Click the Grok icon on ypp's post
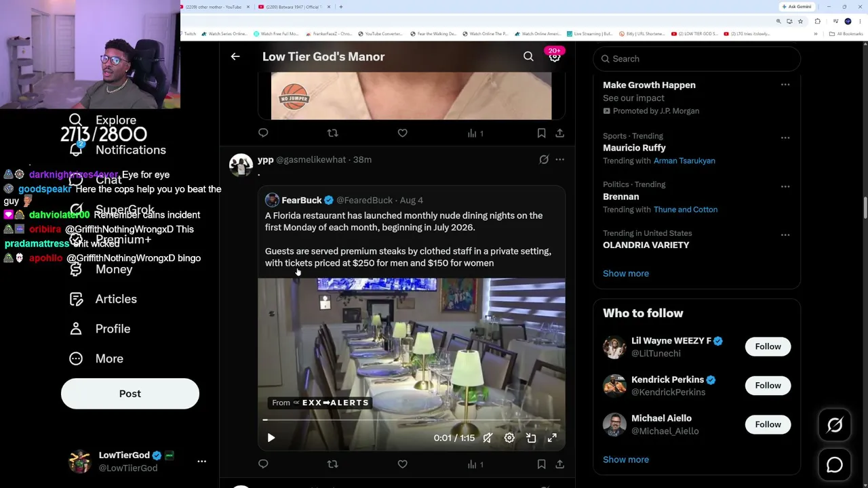868x488 pixels. (x=544, y=160)
